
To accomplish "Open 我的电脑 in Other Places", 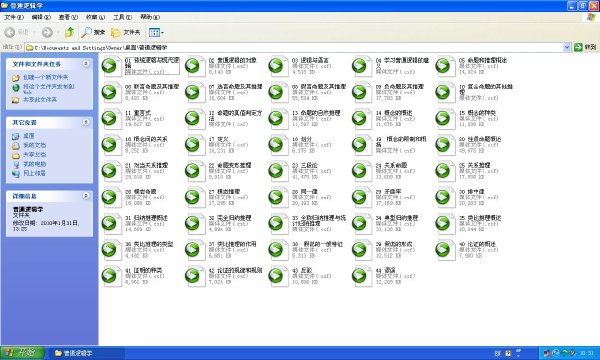I will (34, 164).
